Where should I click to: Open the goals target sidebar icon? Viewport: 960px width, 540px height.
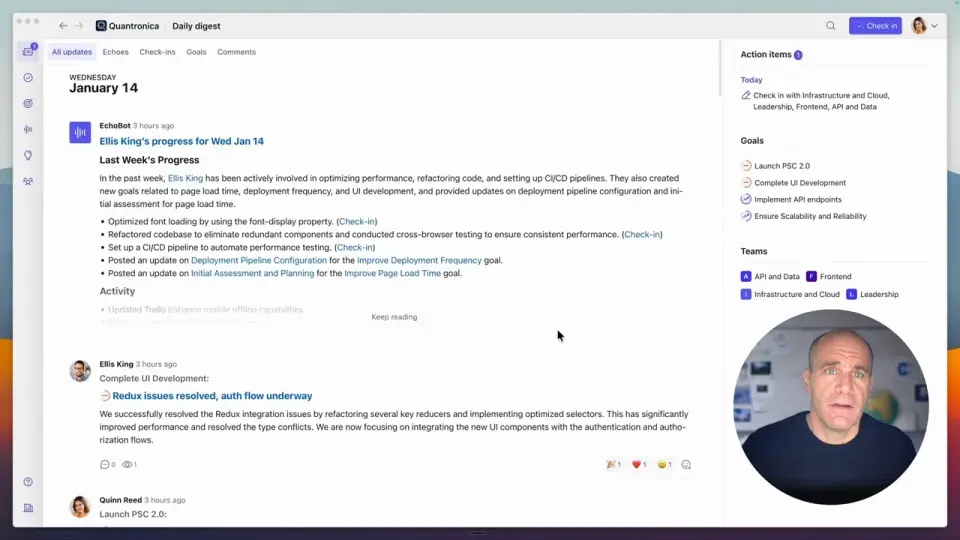pos(28,103)
